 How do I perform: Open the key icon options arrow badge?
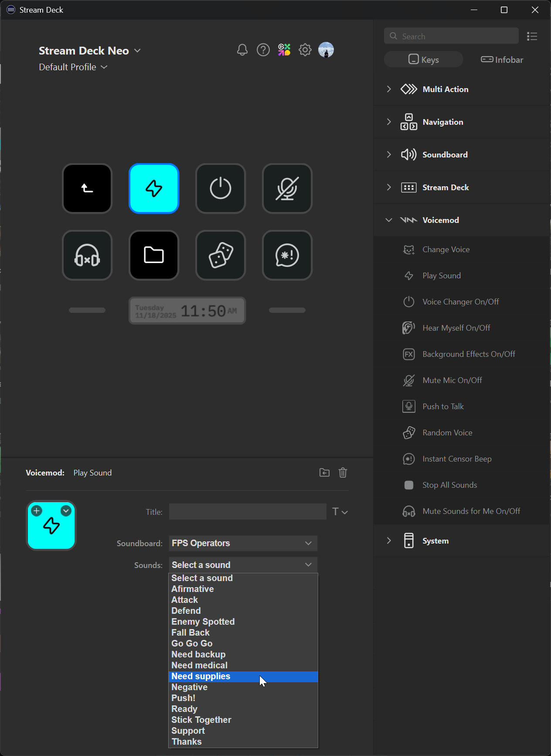[66, 511]
